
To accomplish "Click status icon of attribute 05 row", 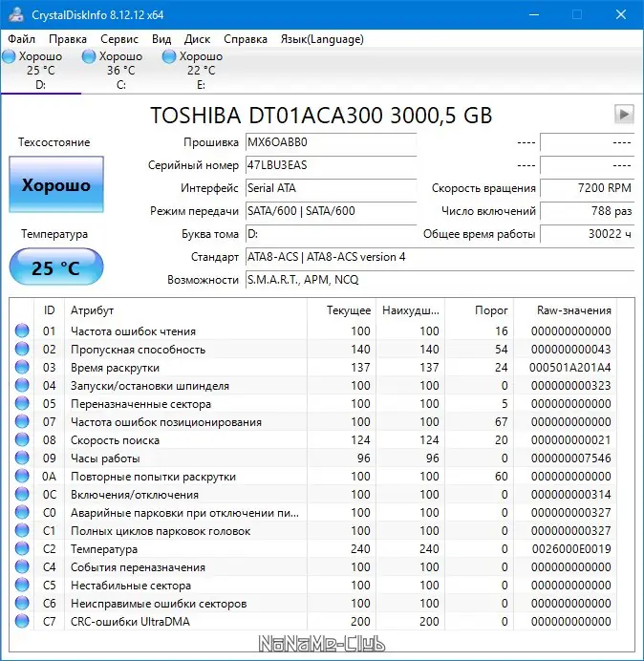I will point(22,403).
